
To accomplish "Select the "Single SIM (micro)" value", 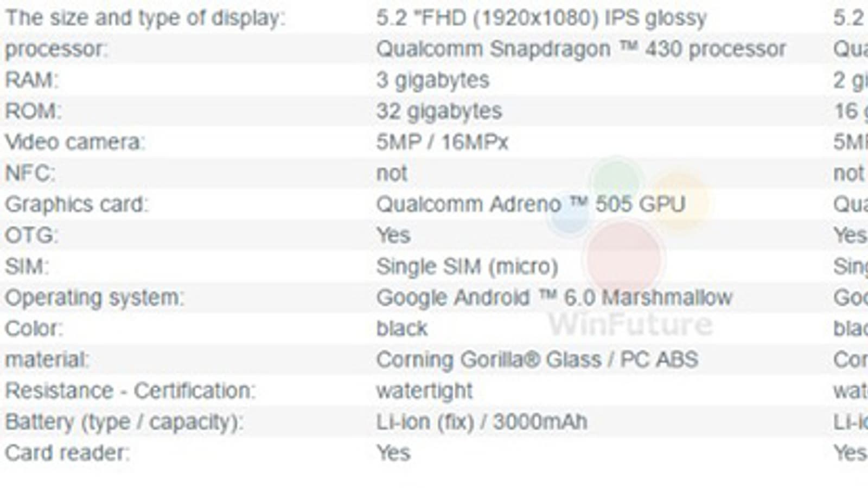I will pyautogui.click(x=467, y=267).
